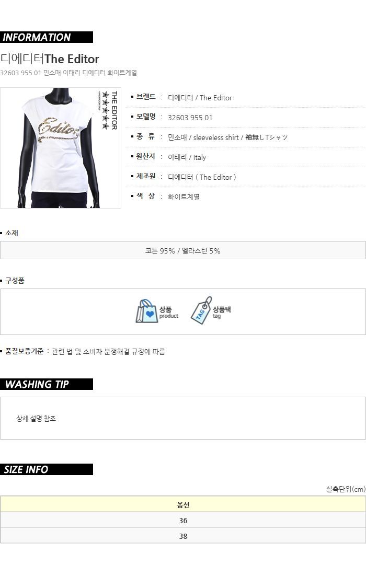Select the SIZE INFO section header
366x588 pixels.
tap(47, 469)
